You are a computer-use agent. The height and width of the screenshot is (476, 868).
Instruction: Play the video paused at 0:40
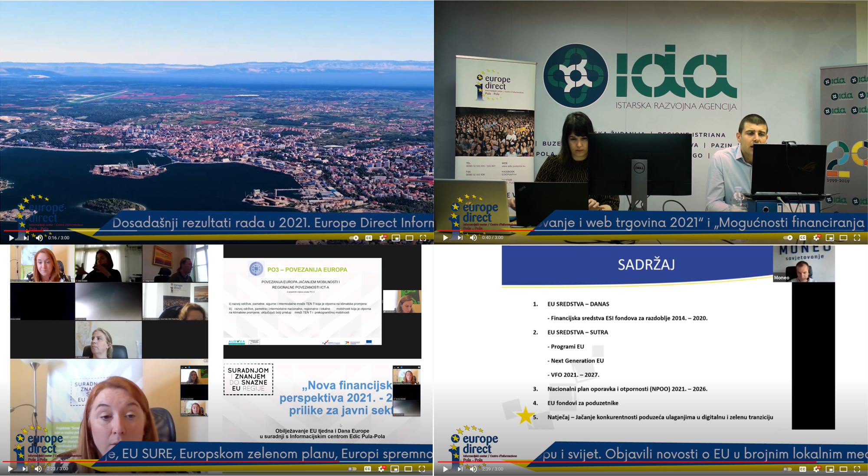(445, 238)
